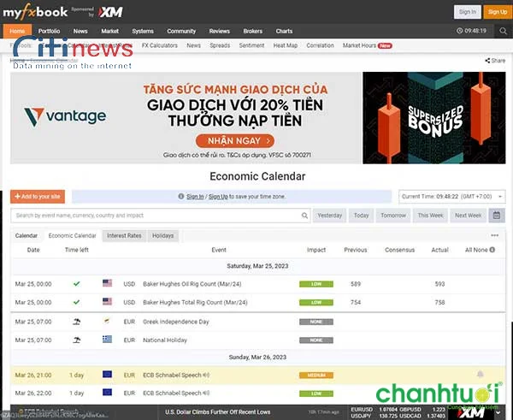
Task: Open the Greek Independence Day event
Action: point(175,322)
